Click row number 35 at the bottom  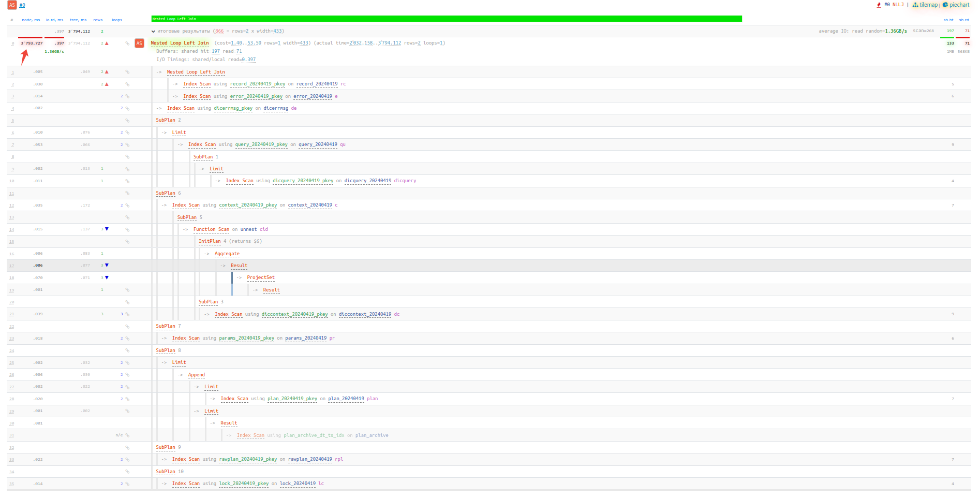[12, 484]
